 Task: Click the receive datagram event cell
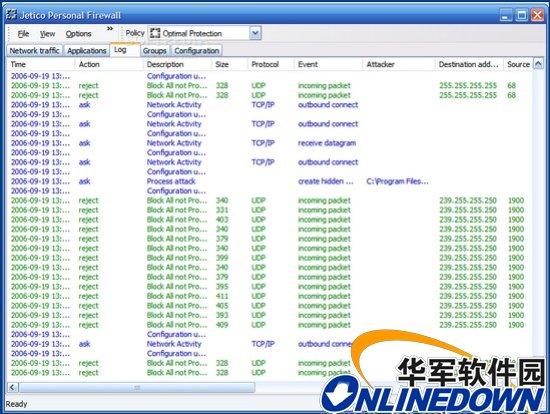327,143
